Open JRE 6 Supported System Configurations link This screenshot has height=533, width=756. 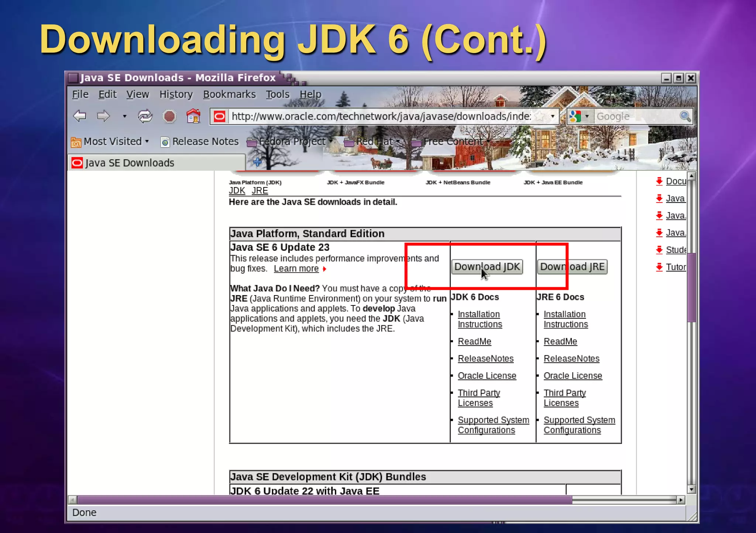coord(579,425)
